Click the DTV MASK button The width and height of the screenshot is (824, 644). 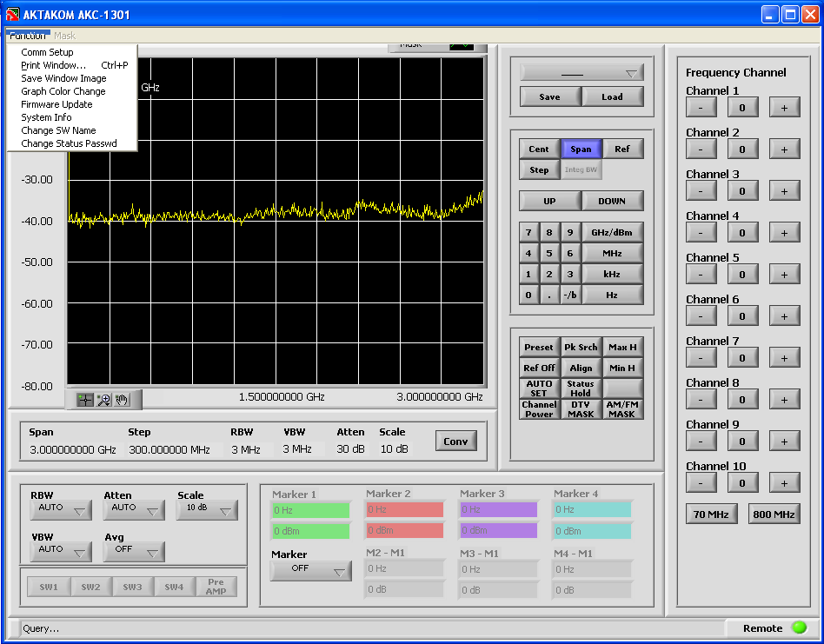pos(581,409)
